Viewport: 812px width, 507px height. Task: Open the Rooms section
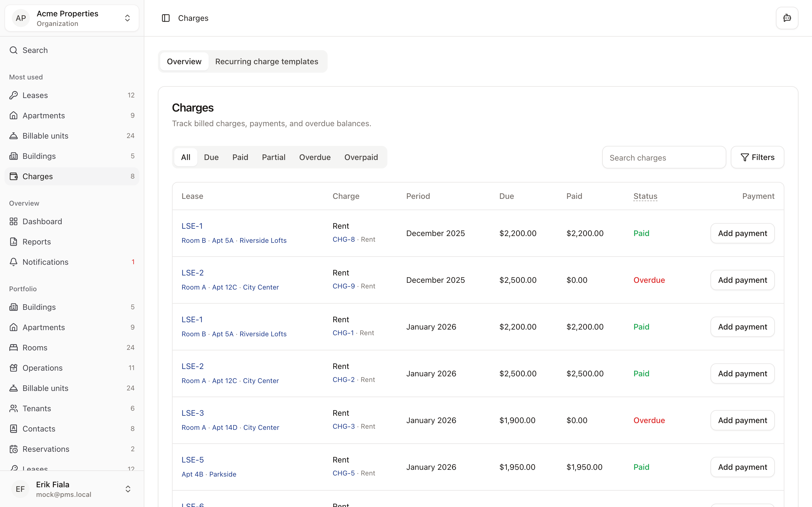(35, 347)
